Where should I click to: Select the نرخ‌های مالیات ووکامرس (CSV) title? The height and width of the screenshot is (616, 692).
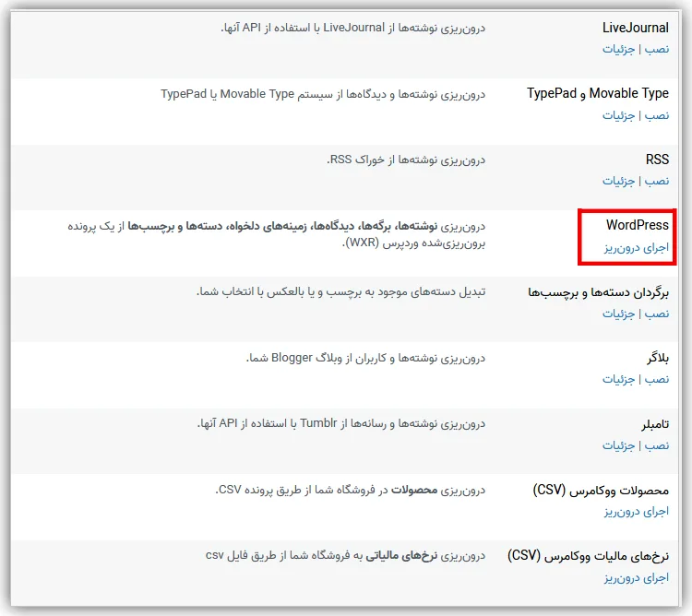[x=589, y=555]
